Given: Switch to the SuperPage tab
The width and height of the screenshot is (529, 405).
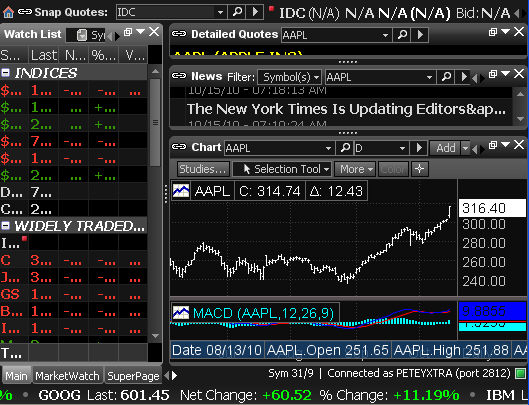Looking at the screenshot, I should click(x=133, y=375).
